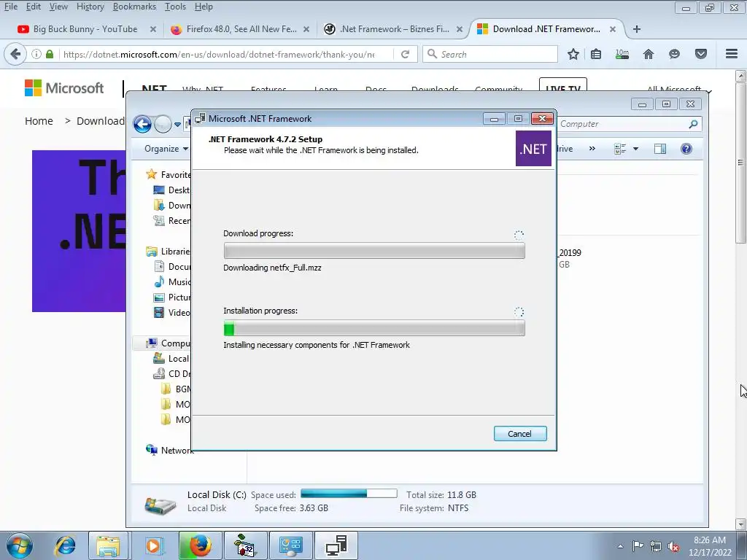Click the Home breadcrumb link
Screen dimensions: 747x560
point(39,121)
